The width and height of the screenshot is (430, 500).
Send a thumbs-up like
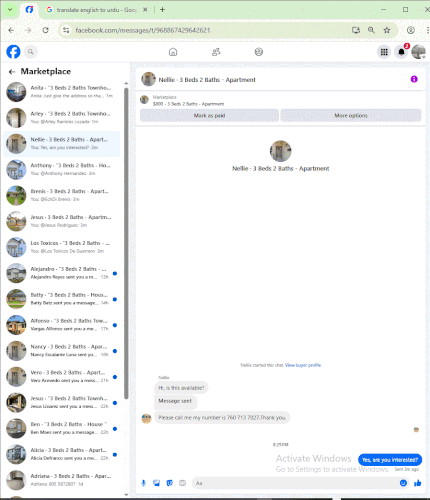coord(418,483)
